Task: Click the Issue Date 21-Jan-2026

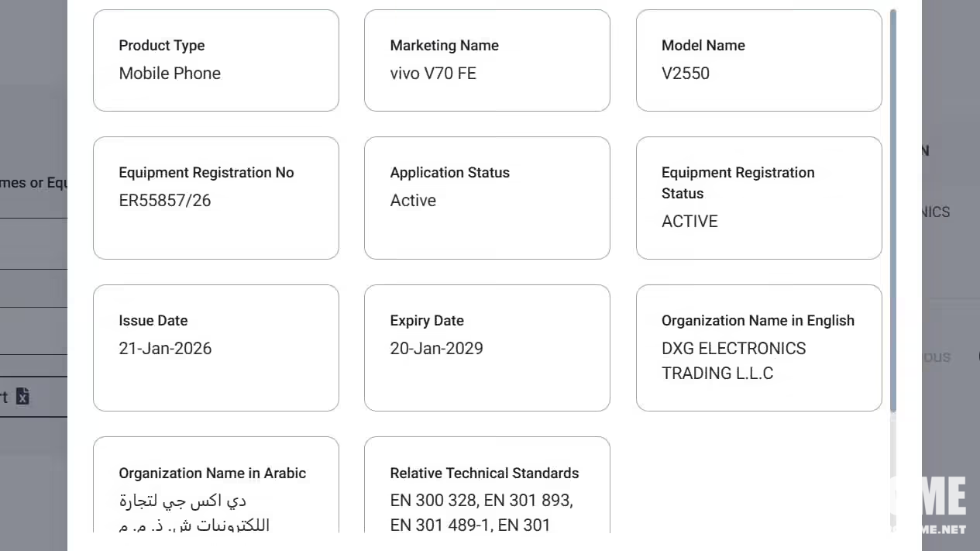Action: point(165,349)
